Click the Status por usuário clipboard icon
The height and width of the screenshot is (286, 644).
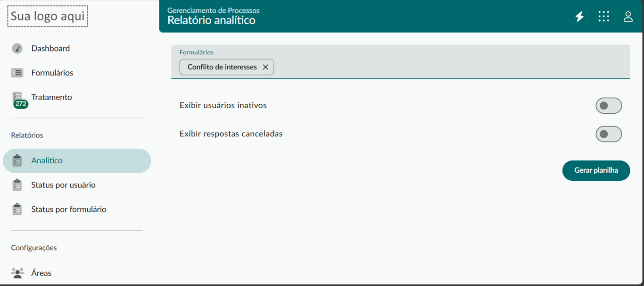17,185
